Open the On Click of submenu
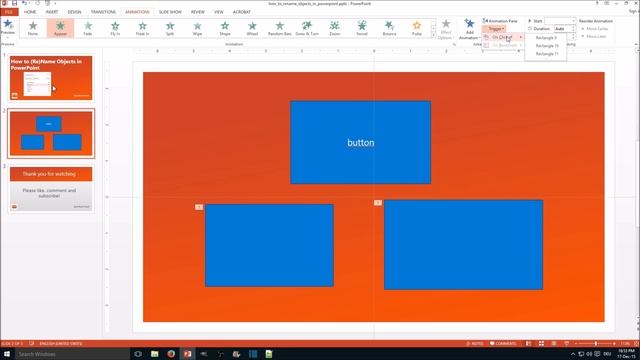Screen dimensions: 640x360 [x=502, y=37]
